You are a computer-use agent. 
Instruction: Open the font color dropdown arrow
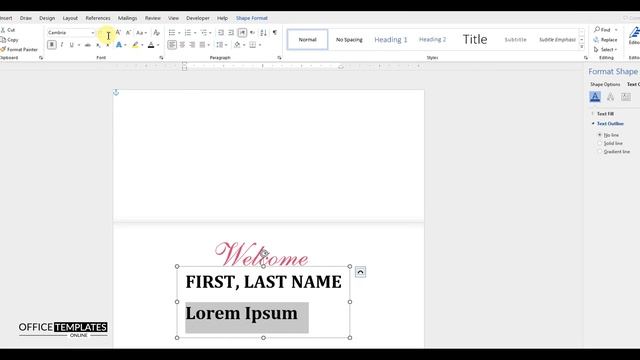pyautogui.click(x=158, y=45)
